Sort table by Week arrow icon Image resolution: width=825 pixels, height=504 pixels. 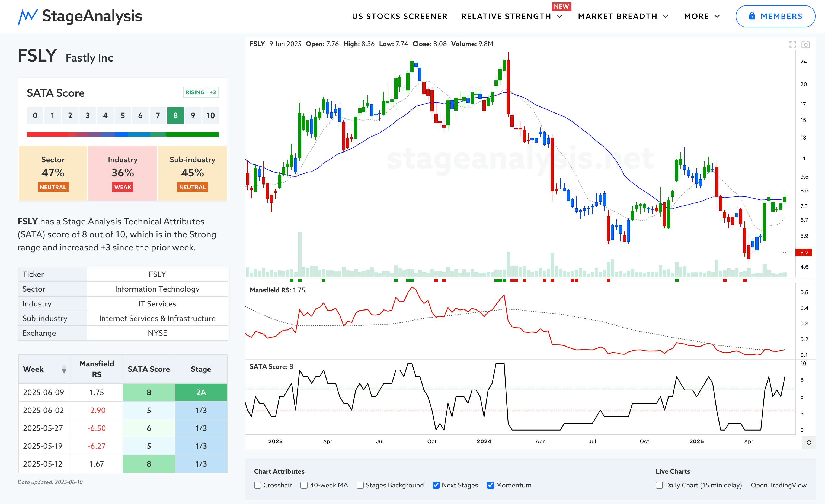tap(64, 369)
